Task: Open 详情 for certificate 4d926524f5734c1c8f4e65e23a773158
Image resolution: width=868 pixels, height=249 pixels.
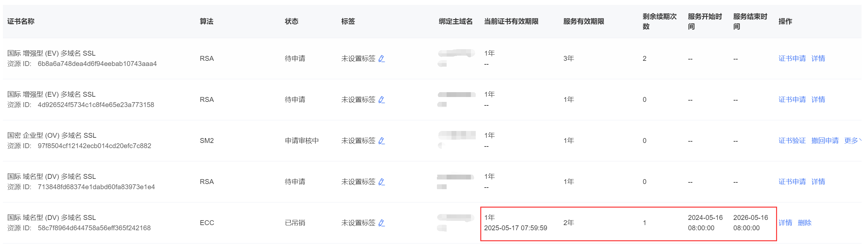Action: [x=818, y=100]
